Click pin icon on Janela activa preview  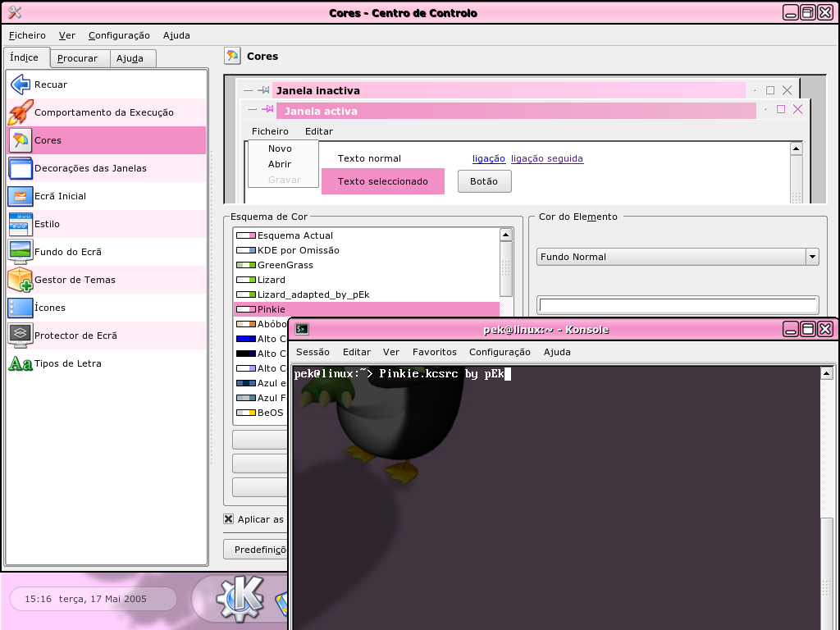(x=267, y=109)
